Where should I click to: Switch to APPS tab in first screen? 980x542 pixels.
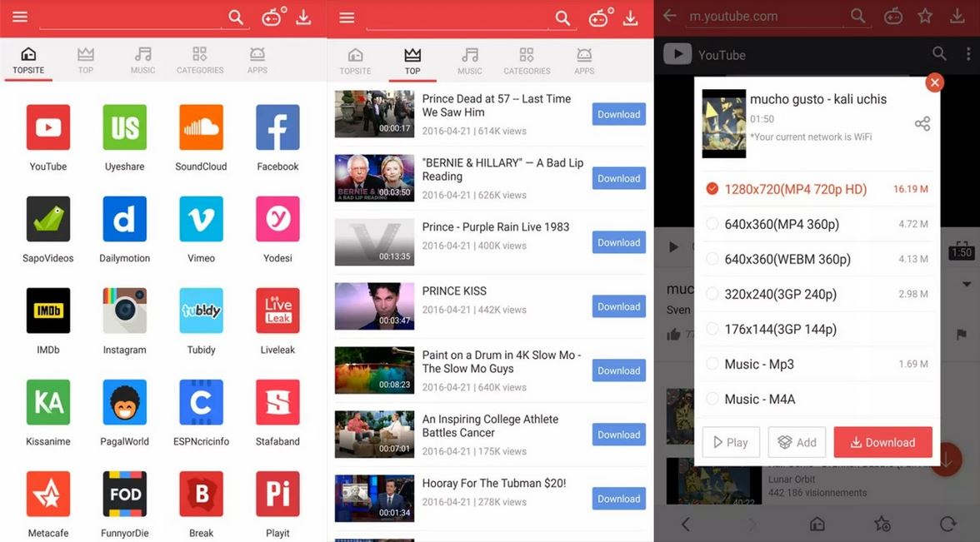pos(257,61)
